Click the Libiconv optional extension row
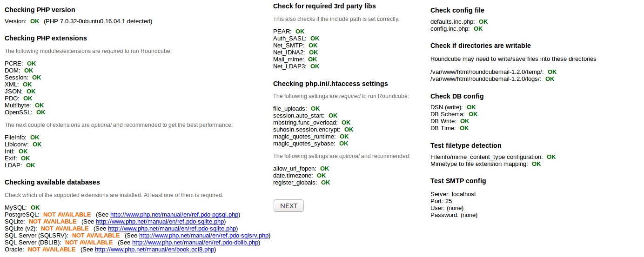 23,144
